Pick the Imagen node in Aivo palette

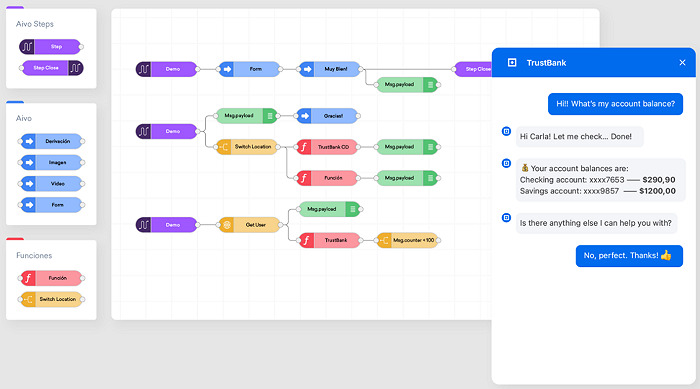point(52,163)
